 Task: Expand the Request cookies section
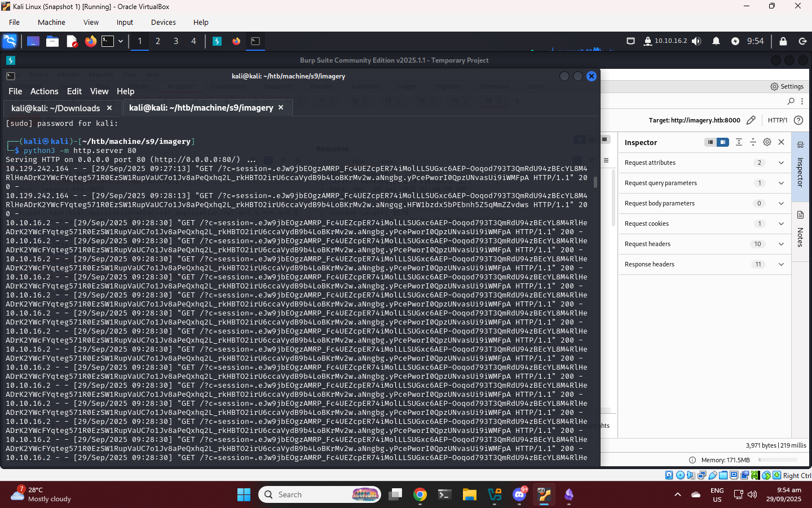pyautogui.click(x=781, y=224)
